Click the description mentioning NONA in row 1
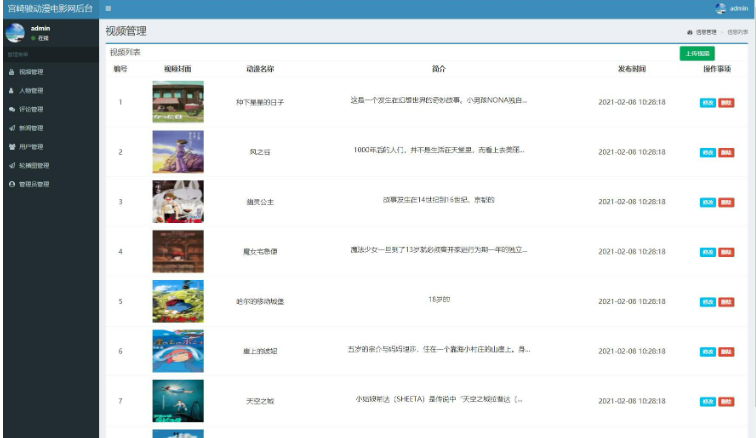Screen dimensions: 756x438 (438, 100)
